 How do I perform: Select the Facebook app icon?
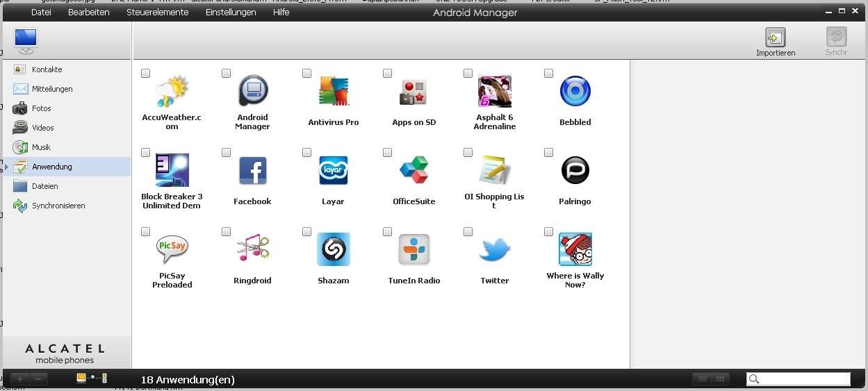pos(252,170)
